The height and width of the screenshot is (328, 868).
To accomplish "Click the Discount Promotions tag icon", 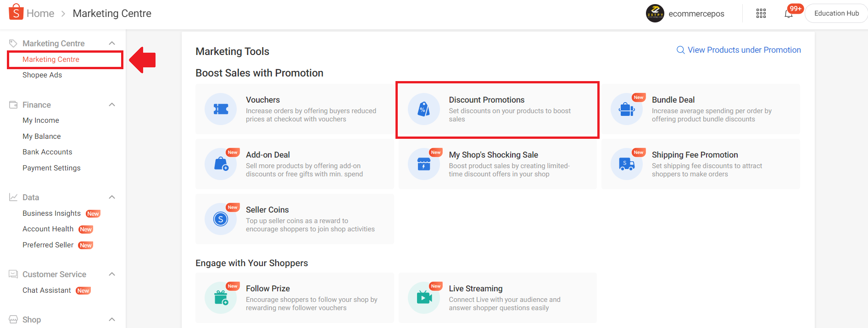I will tap(423, 109).
